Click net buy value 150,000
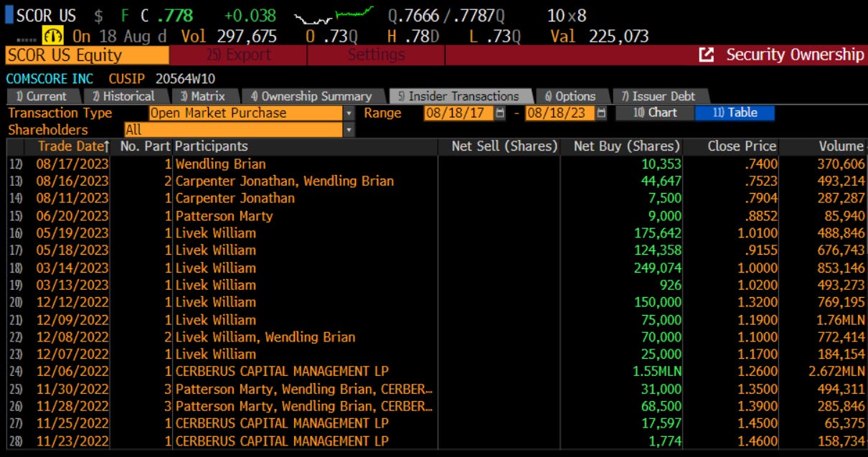The width and height of the screenshot is (868, 457). (x=658, y=302)
